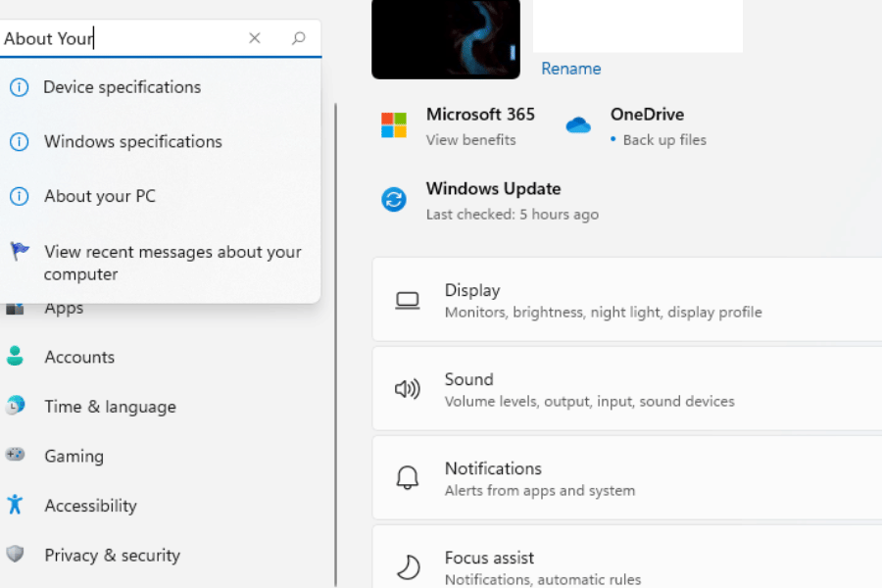
Task: Open the Rename link
Action: (x=570, y=69)
